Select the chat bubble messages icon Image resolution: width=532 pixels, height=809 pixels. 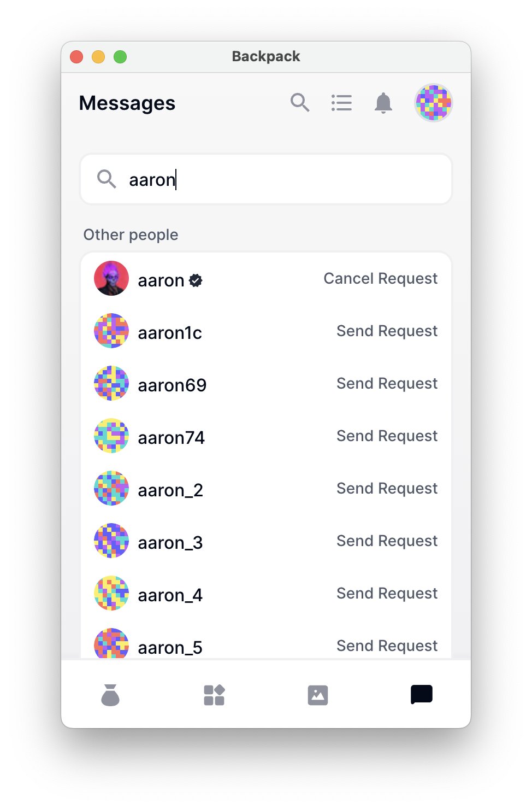pos(421,695)
